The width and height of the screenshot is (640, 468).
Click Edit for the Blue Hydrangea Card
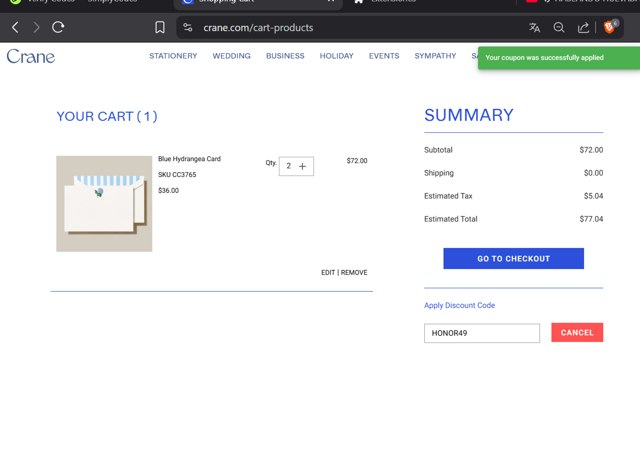pyautogui.click(x=328, y=273)
